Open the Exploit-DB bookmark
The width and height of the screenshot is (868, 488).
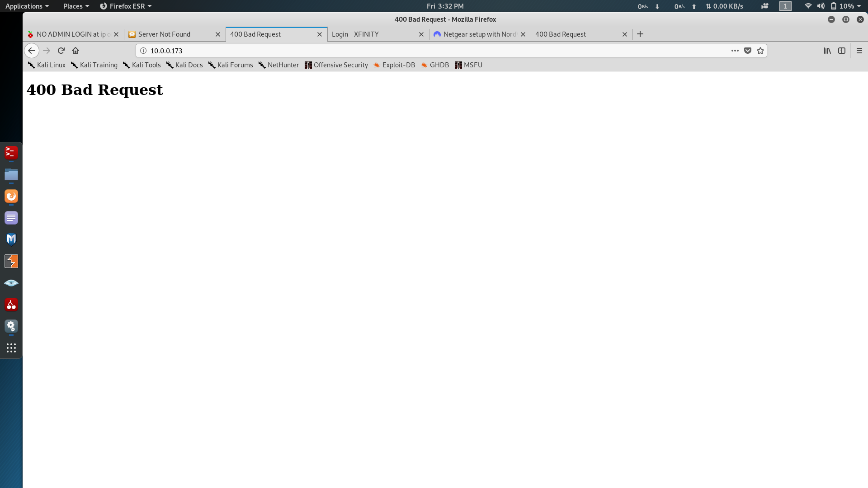394,65
